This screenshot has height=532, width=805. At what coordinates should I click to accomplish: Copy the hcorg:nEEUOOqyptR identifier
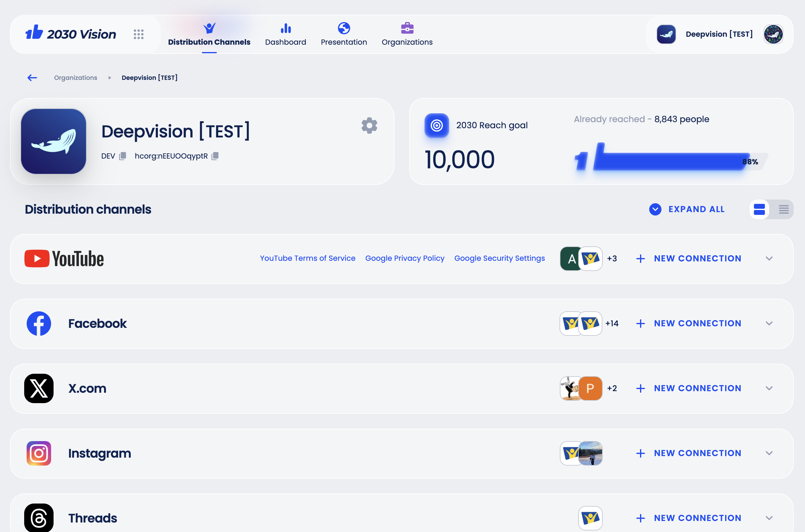click(x=215, y=156)
